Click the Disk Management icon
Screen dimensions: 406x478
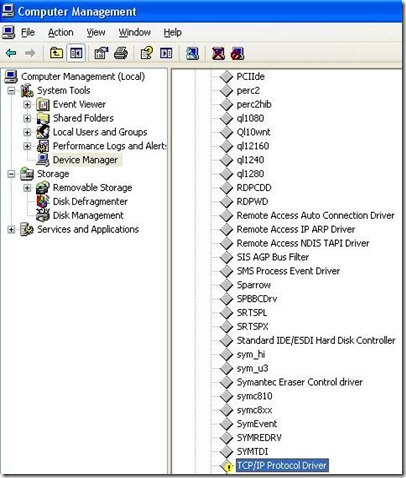pyautogui.click(x=43, y=215)
